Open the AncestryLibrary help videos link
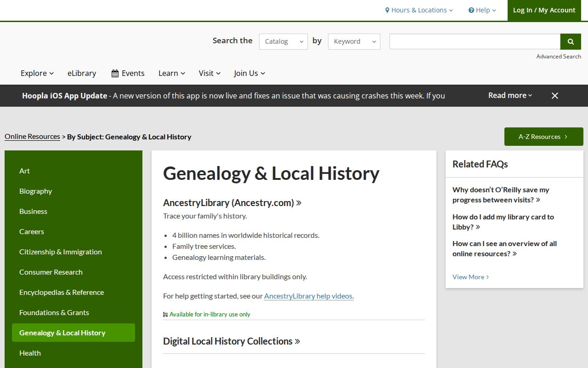 309,296
